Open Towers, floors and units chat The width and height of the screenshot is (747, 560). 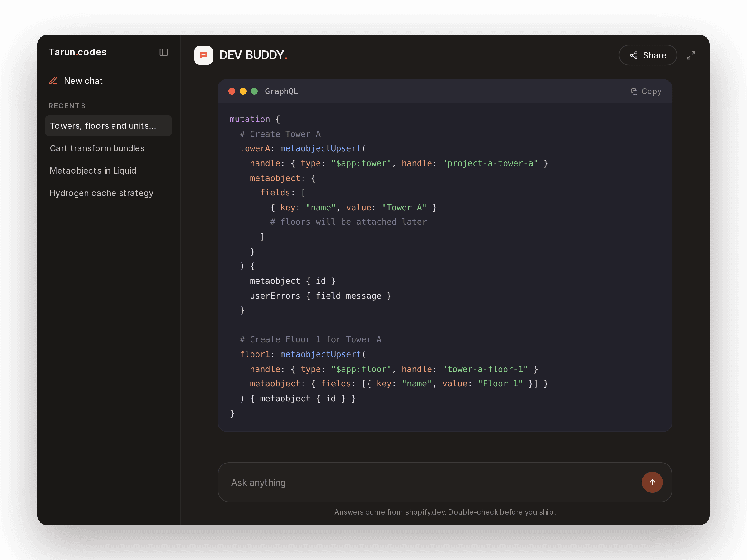click(108, 126)
